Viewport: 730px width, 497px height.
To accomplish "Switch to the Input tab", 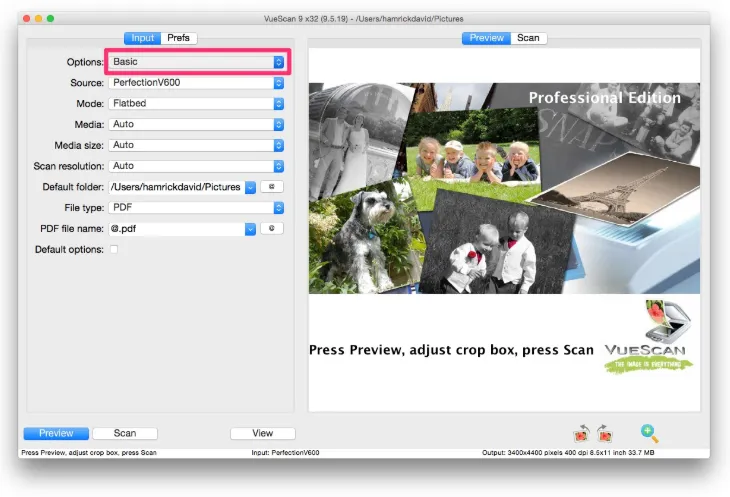I will 142,38.
